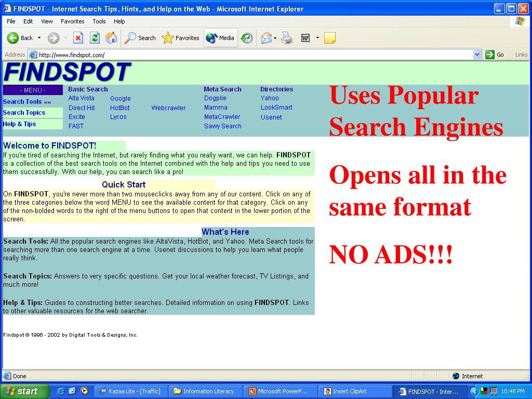Click the Back arrow icon
This screenshot has width=532, height=399.
(13, 38)
